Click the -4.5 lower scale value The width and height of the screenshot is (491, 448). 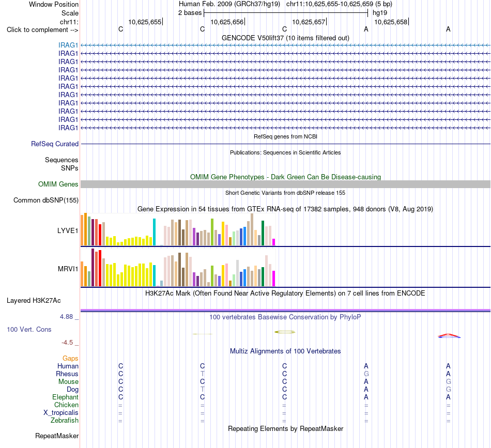(x=67, y=343)
